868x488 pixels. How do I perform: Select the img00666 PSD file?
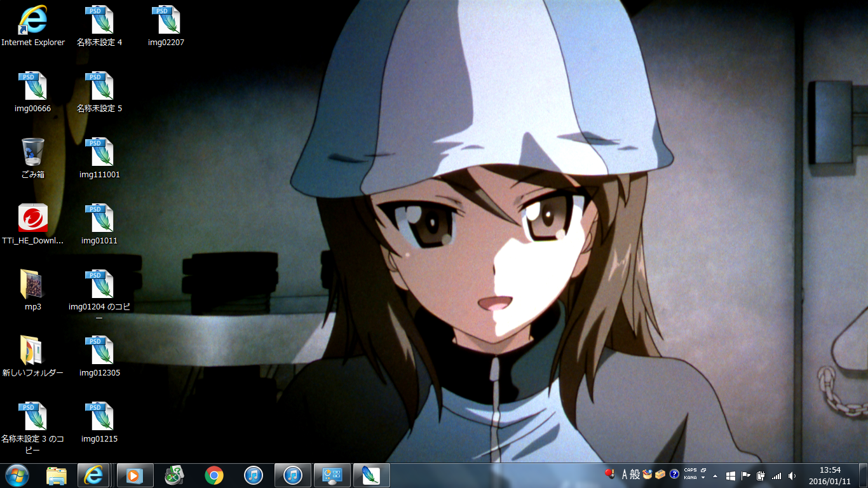[x=33, y=92]
